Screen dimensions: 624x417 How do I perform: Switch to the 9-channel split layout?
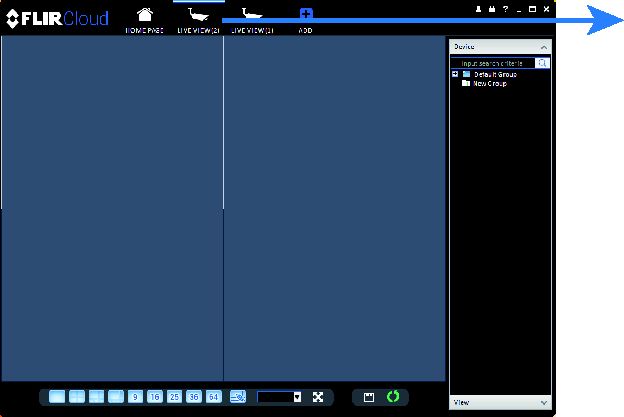(x=135, y=397)
